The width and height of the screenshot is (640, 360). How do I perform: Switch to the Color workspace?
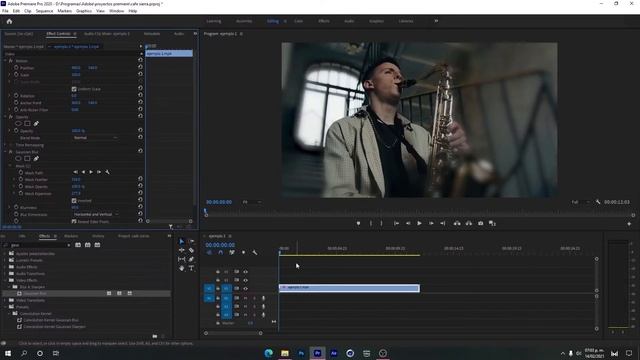298,21
